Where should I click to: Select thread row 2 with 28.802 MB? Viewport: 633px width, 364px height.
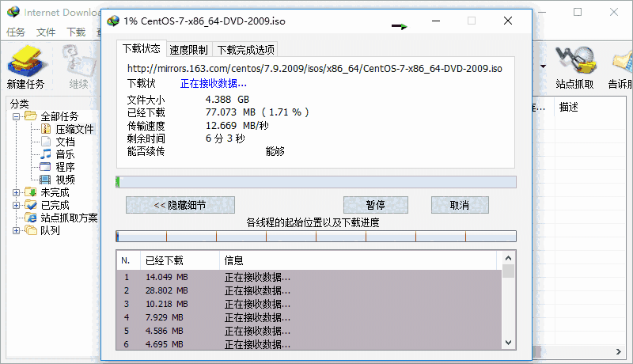(x=309, y=290)
